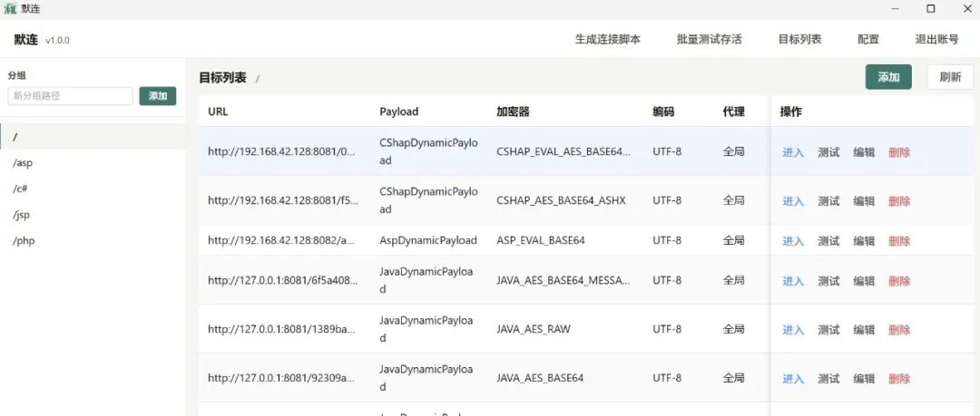This screenshot has height=416, width=980.
Task: Click the 添加 button for new group
Action: (x=158, y=95)
